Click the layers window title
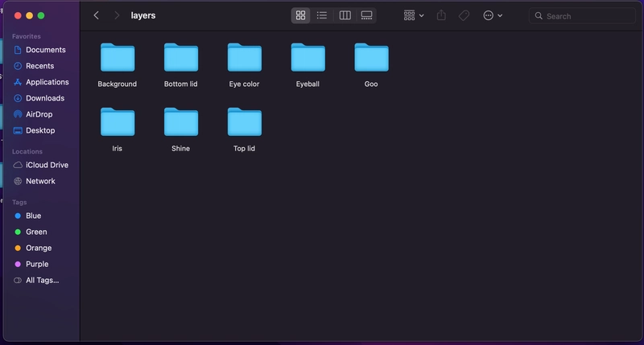Viewport: 644px width, 345px height. point(143,15)
